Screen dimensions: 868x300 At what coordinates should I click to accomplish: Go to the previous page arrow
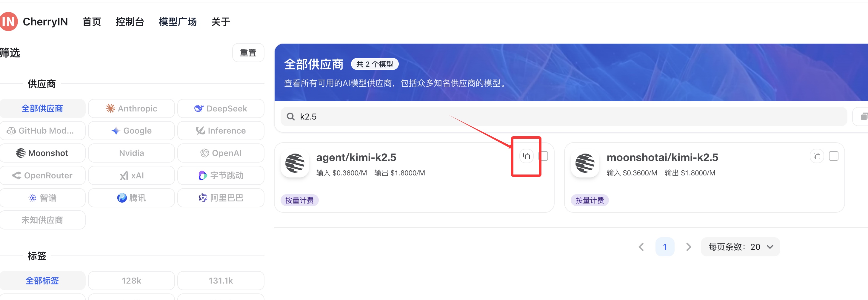pyautogui.click(x=641, y=247)
